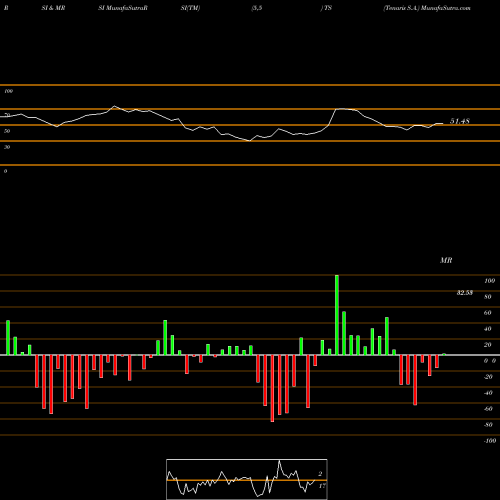
Task: Click the "(5,5" parameter text in header
Action: (257, 8)
